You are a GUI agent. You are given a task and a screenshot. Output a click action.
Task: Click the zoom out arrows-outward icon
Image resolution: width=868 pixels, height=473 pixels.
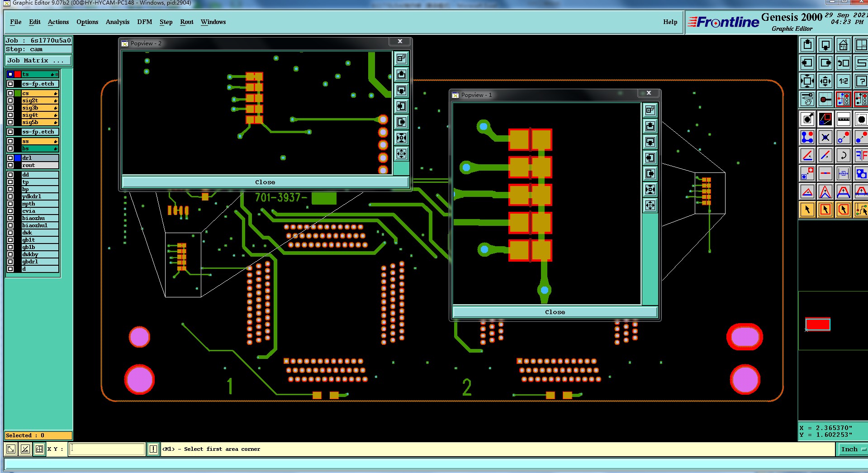[825, 81]
